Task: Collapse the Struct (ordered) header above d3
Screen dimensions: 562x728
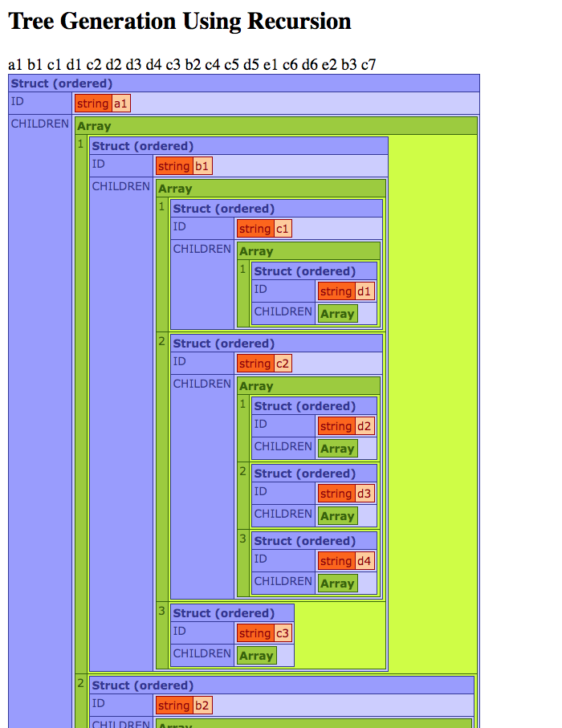Action: 314,474
